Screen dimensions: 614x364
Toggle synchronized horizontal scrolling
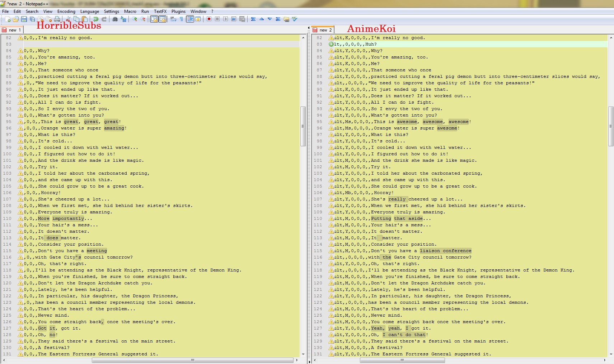[162, 19]
